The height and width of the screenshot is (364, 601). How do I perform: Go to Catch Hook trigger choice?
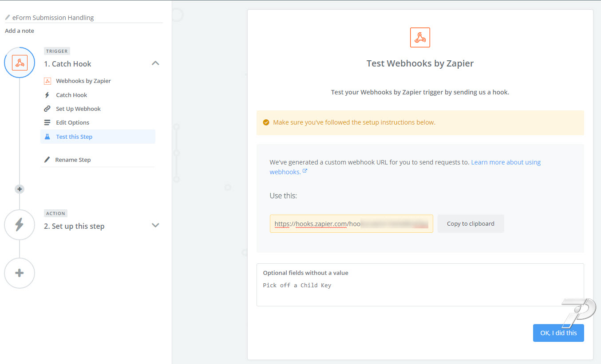click(x=71, y=95)
